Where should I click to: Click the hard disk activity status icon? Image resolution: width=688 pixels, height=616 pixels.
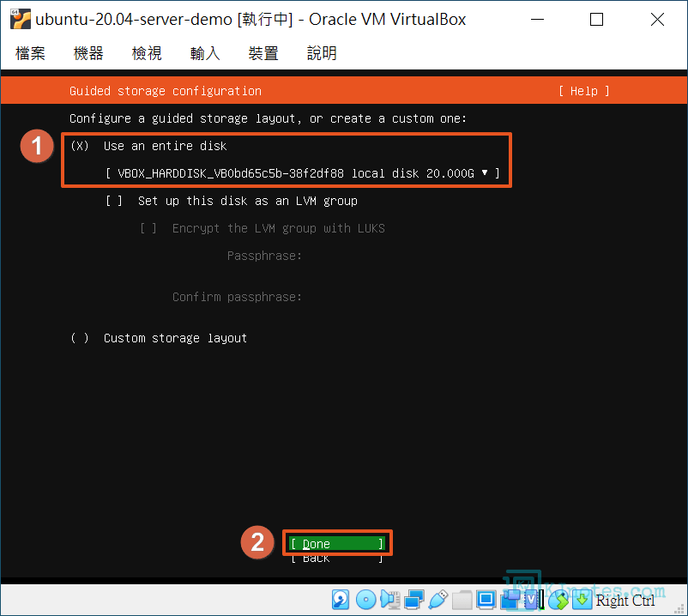(341, 600)
